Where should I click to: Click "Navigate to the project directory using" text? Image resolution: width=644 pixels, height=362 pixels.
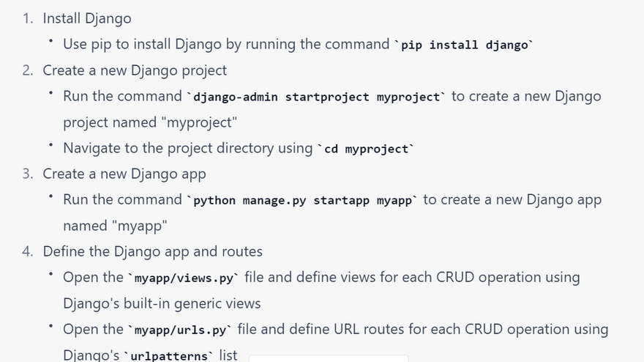[x=188, y=148]
